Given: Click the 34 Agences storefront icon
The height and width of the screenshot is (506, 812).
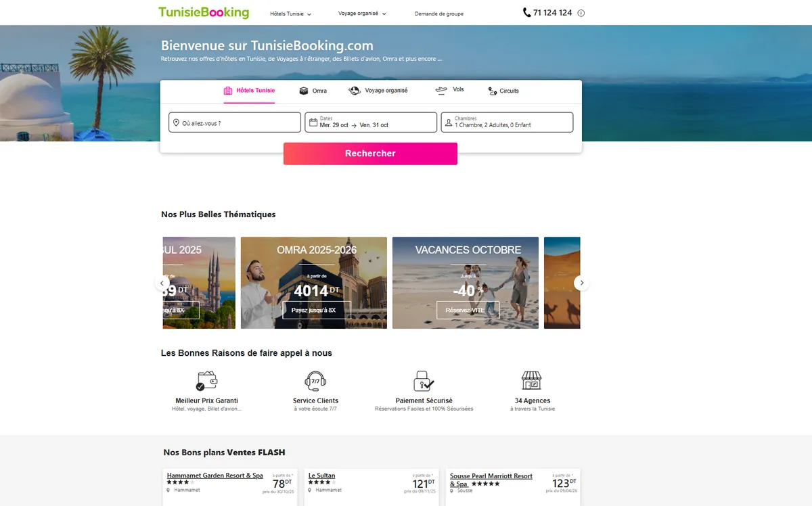Looking at the screenshot, I should 532,380.
